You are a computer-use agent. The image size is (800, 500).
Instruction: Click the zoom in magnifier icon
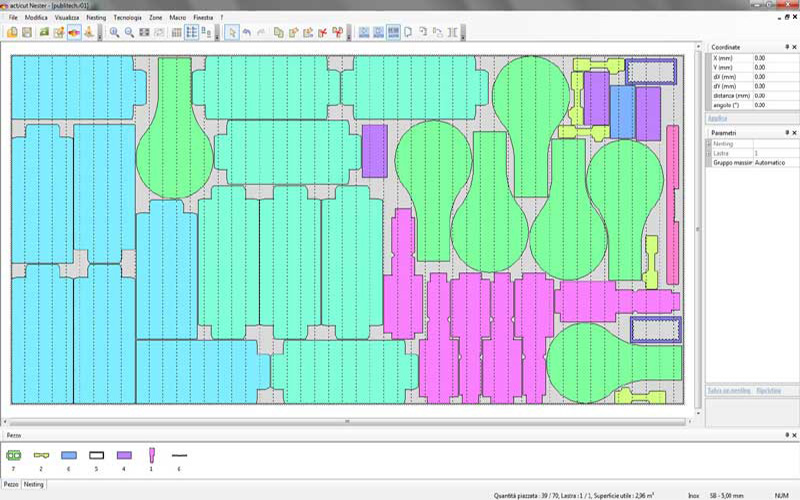click(x=114, y=33)
